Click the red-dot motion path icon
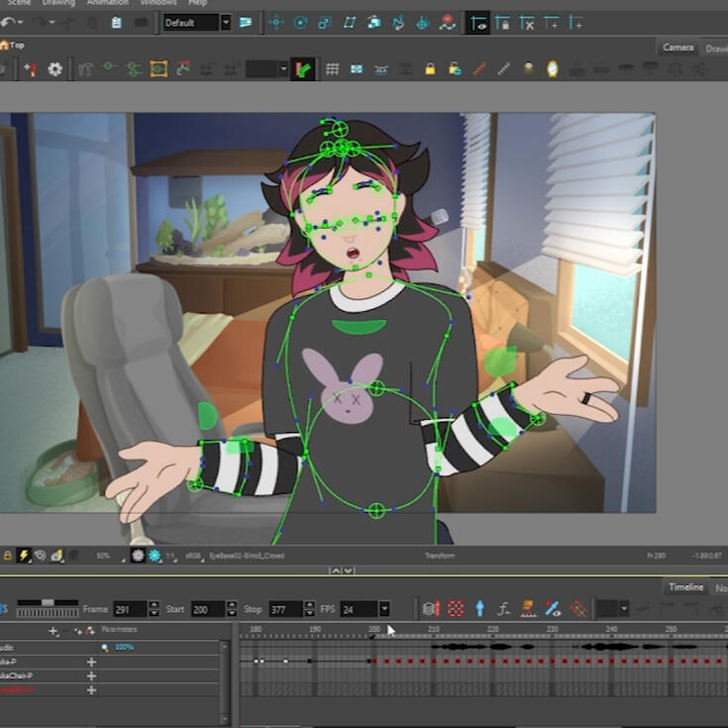The height and width of the screenshot is (728, 728). [447, 22]
